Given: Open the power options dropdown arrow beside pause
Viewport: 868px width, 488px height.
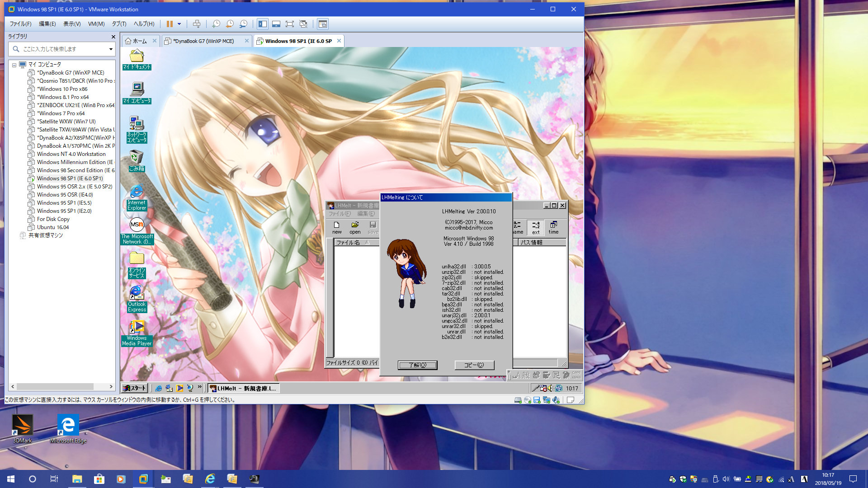Looking at the screenshot, I should tap(179, 24).
